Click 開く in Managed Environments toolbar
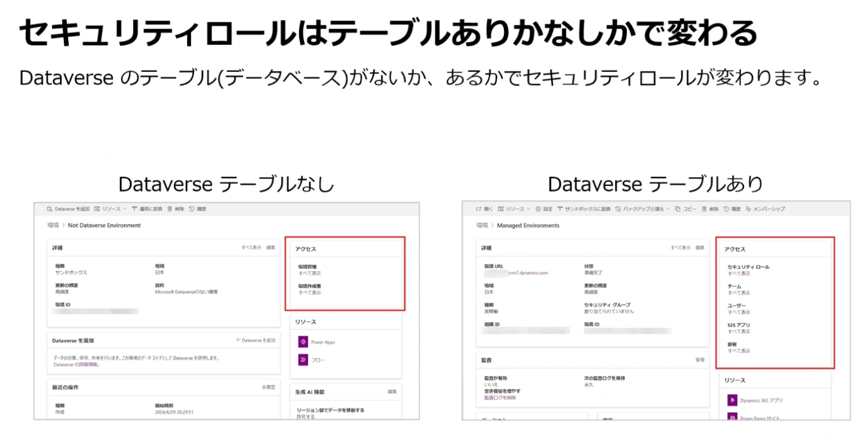 [x=484, y=209]
